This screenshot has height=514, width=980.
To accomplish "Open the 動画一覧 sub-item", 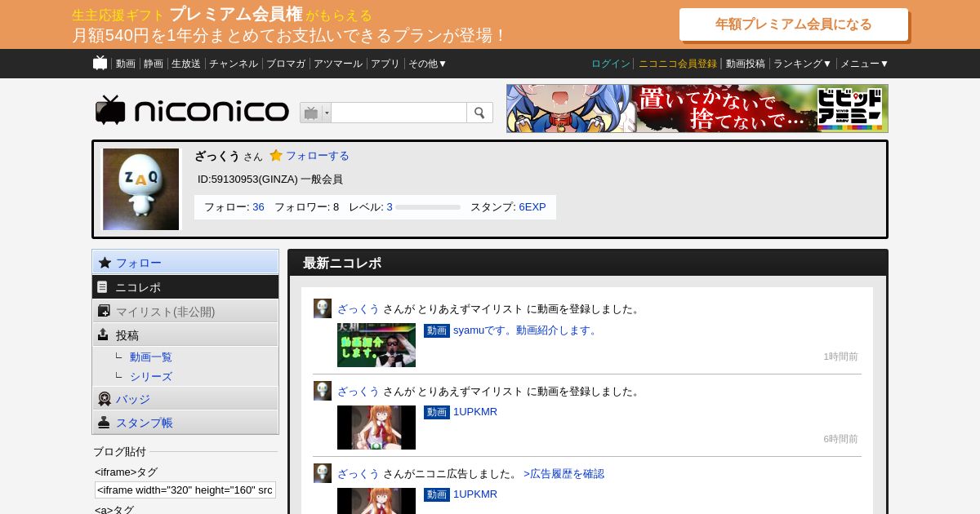I will point(151,357).
